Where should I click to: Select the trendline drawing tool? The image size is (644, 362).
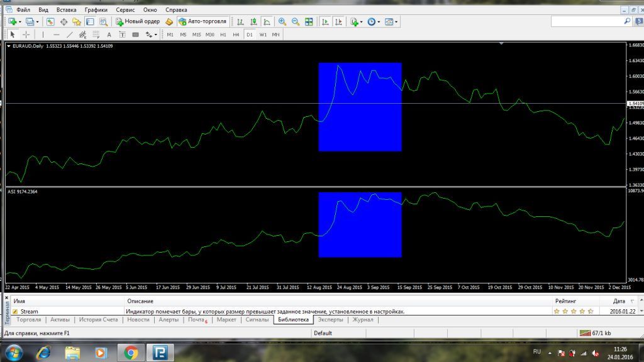[x=69, y=35]
